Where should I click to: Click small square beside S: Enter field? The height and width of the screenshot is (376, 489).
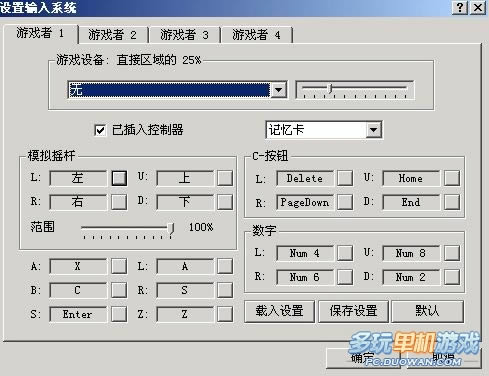119,314
